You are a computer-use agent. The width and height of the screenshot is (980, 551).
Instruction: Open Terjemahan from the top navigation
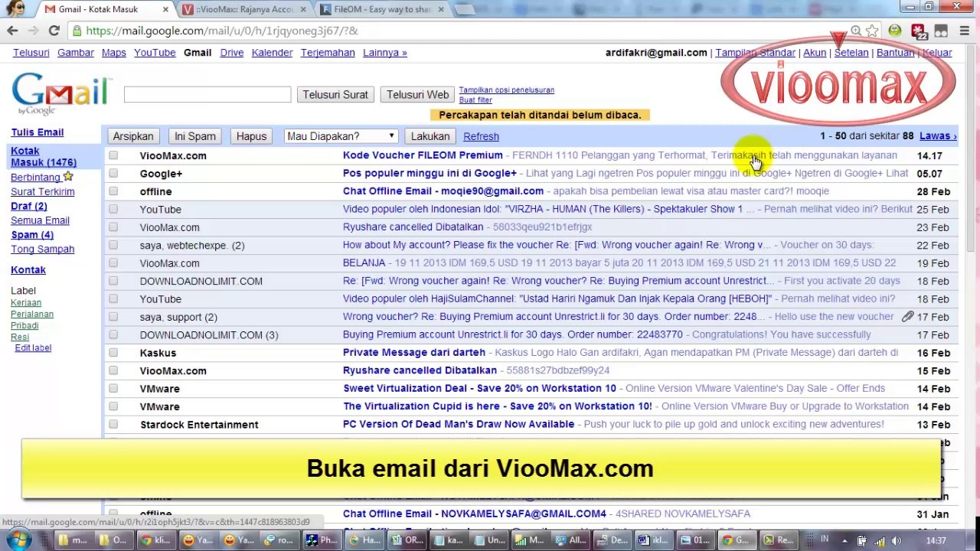(x=328, y=53)
